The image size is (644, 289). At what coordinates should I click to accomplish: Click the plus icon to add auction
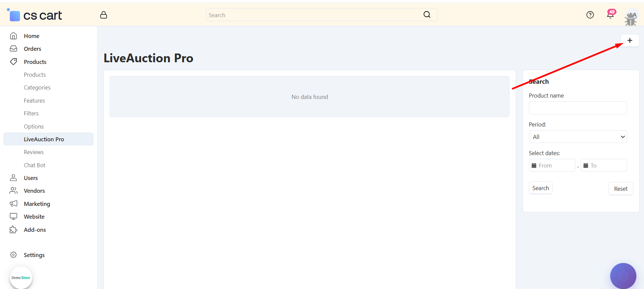click(x=630, y=41)
